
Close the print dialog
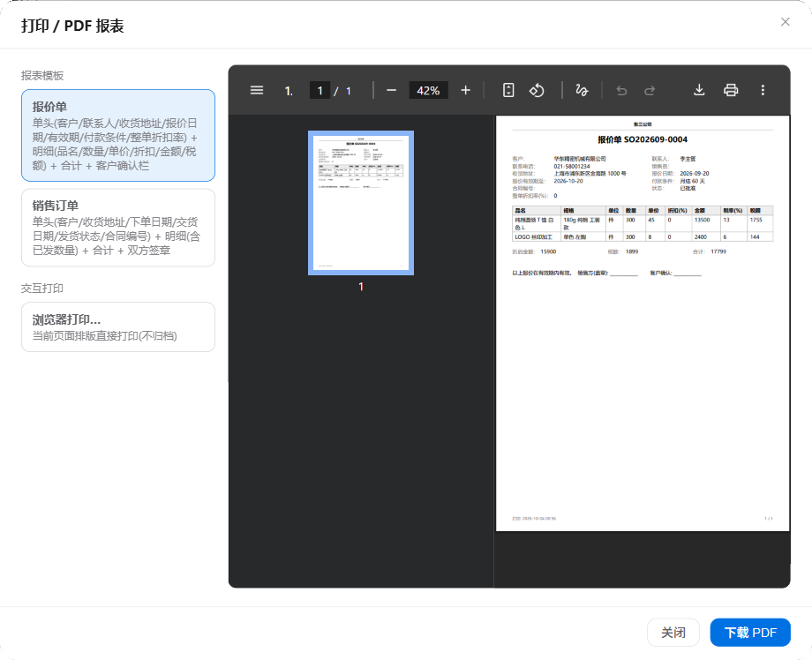point(785,22)
